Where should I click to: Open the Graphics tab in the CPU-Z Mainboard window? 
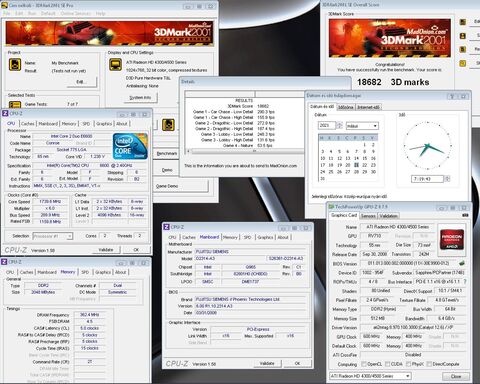coord(265,237)
